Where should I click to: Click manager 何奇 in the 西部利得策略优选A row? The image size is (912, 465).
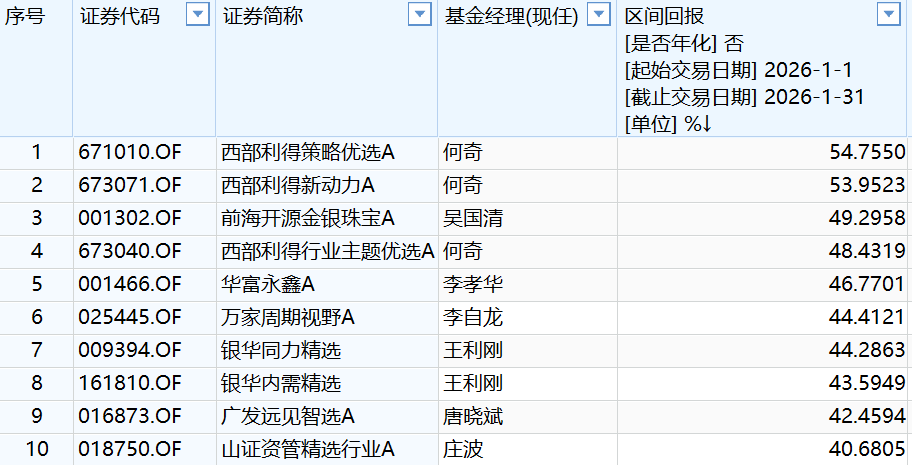coord(463,152)
